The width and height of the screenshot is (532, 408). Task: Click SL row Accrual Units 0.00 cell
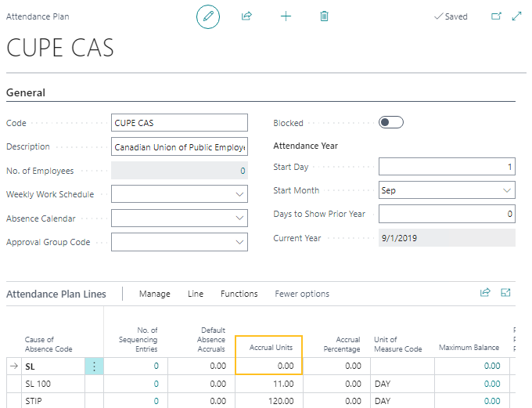(x=268, y=366)
